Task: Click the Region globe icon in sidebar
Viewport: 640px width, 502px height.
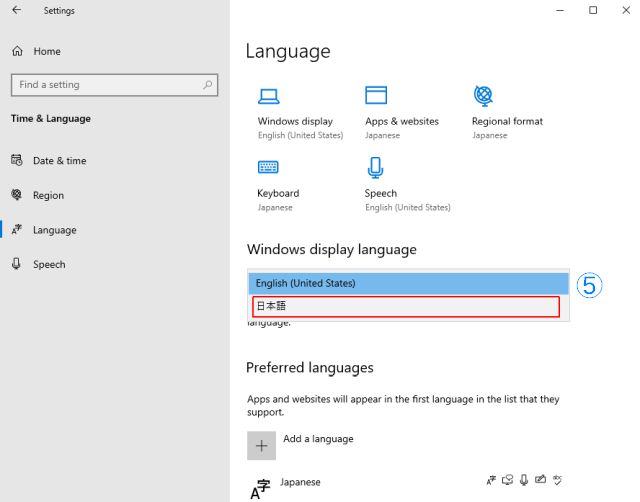Action: (17, 195)
